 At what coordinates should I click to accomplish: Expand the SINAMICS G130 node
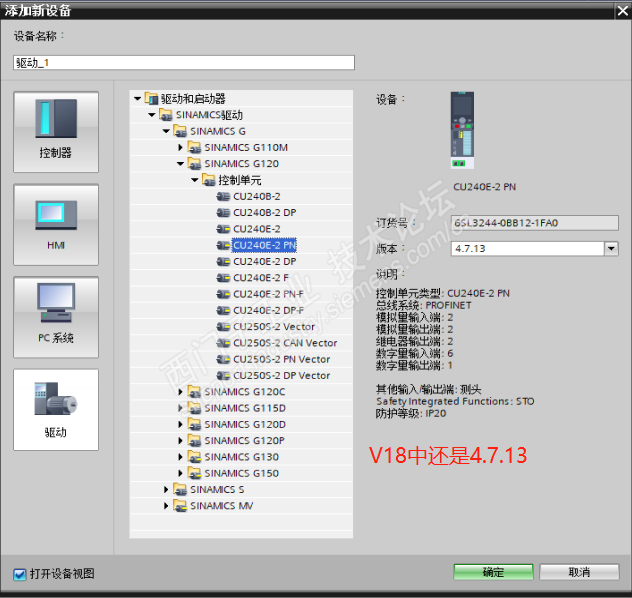pos(180,457)
